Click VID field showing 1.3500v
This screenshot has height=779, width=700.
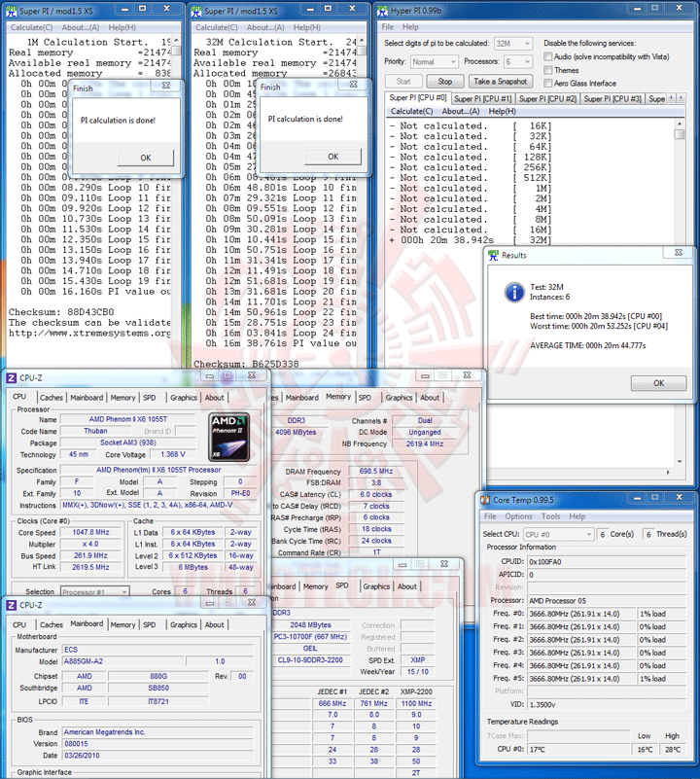click(x=606, y=704)
